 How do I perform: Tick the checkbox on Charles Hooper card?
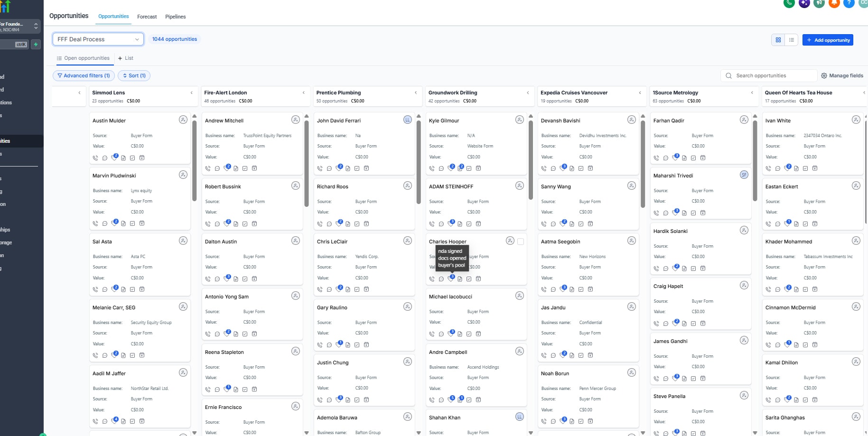point(521,241)
